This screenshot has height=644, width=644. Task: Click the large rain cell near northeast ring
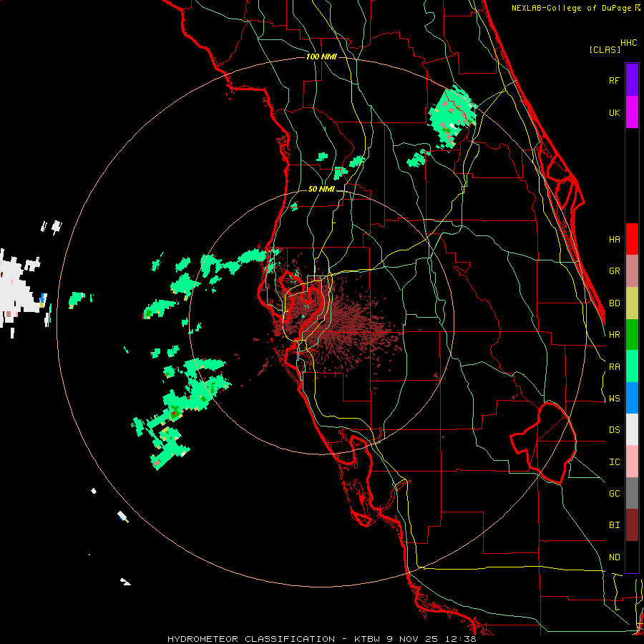(x=452, y=117)
